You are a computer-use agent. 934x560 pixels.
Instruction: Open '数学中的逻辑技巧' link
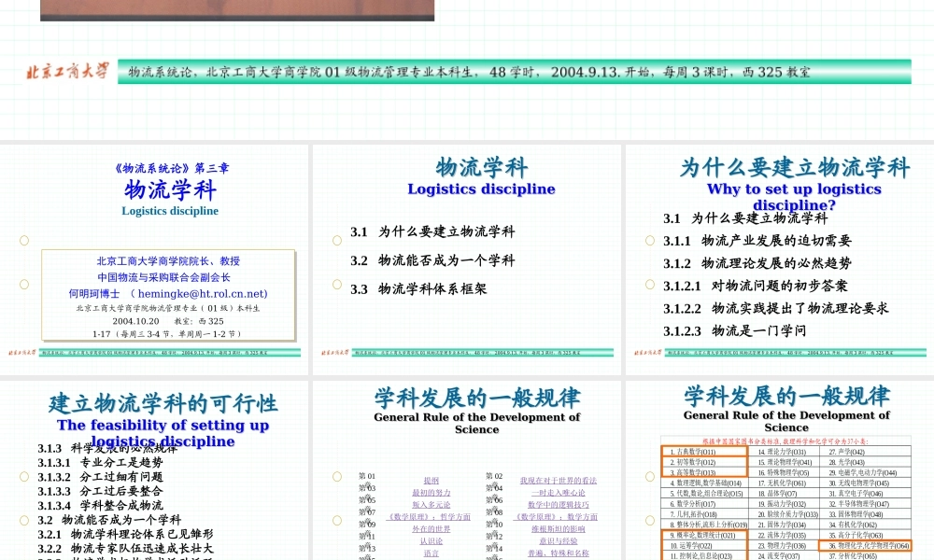tap(559, 505)
